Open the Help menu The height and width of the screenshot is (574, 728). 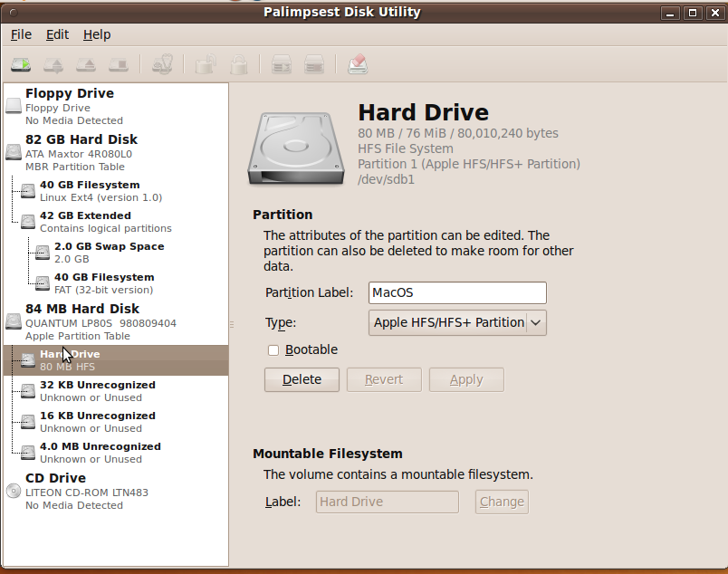coord(97,34)
